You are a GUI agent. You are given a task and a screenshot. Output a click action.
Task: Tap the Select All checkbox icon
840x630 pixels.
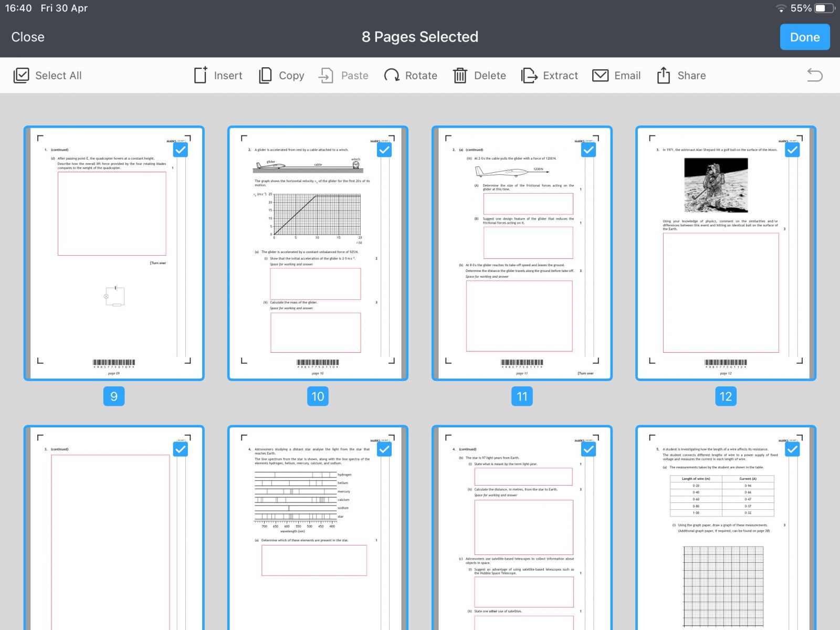pos(21,76)
